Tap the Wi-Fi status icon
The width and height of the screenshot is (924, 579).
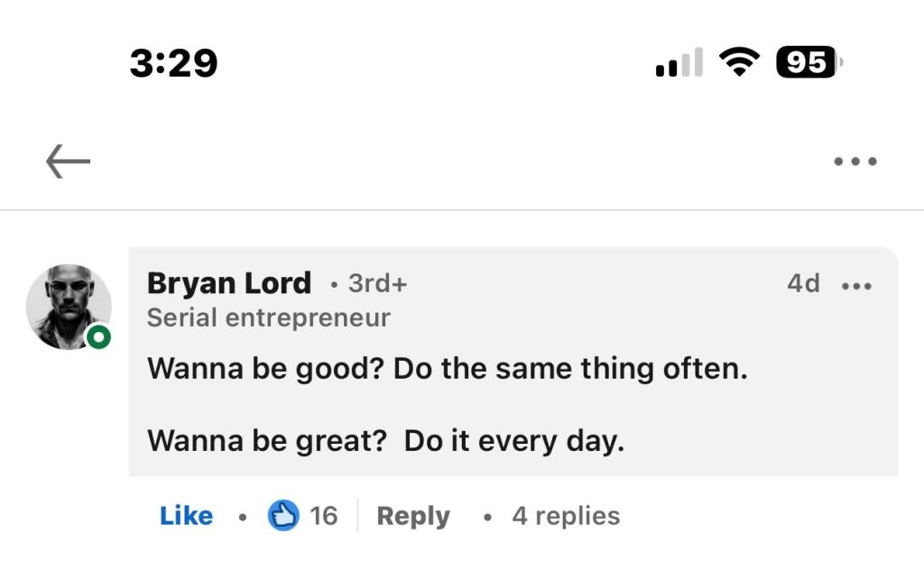tap(739, 62)
